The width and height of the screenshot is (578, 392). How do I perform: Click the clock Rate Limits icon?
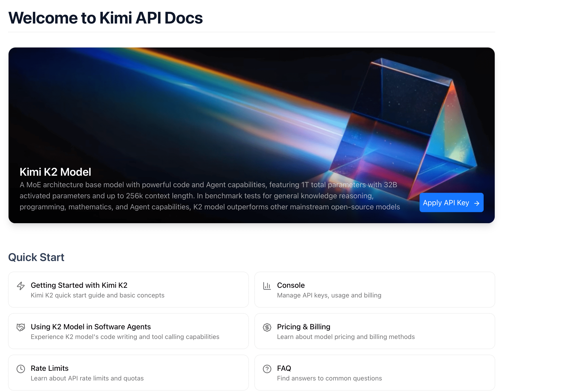click(21, 369)
